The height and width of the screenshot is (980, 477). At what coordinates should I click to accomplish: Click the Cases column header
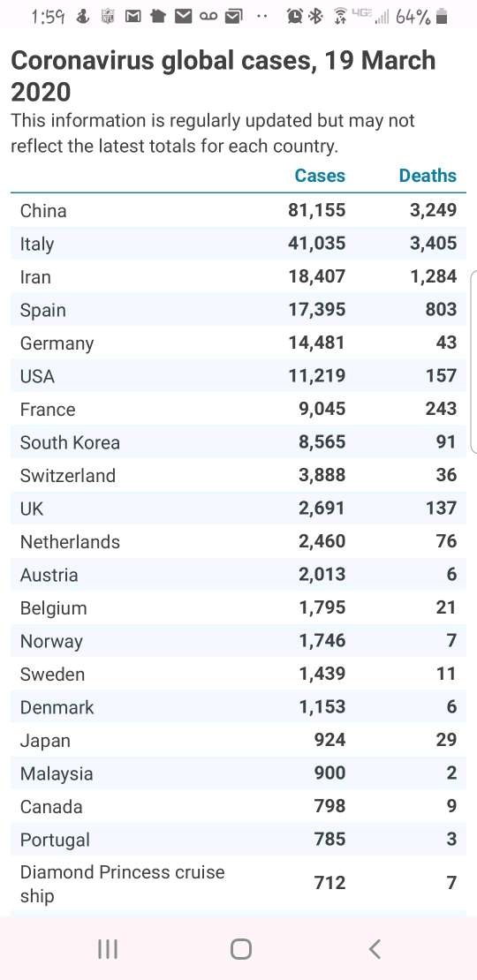click(320, 176)
